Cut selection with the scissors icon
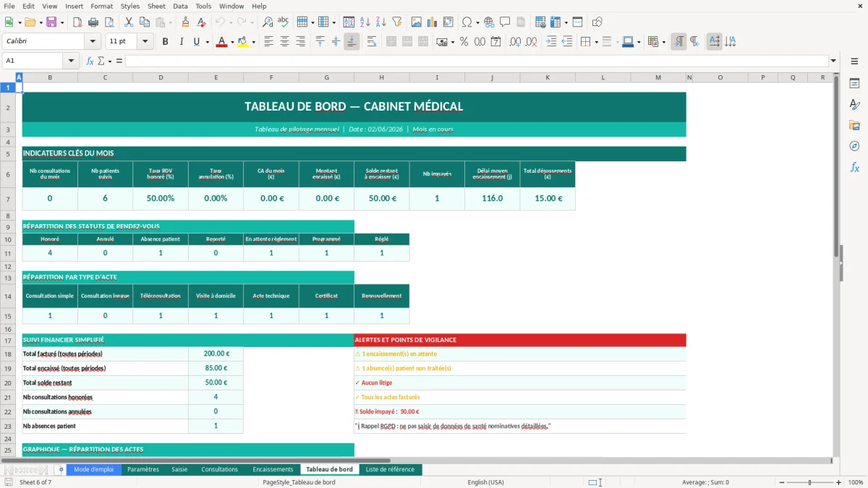The width and height of the screenshot is (868, 488). (128, 22)
